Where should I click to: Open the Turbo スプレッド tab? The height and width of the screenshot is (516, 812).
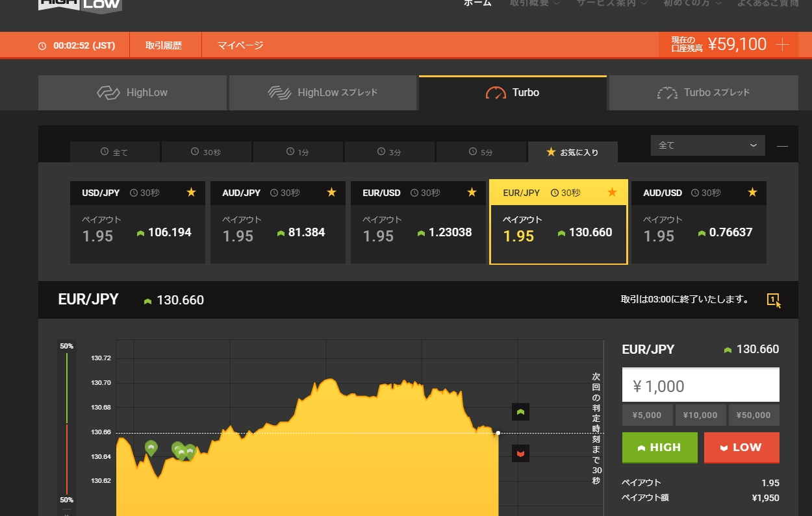[x=704, y=93]
